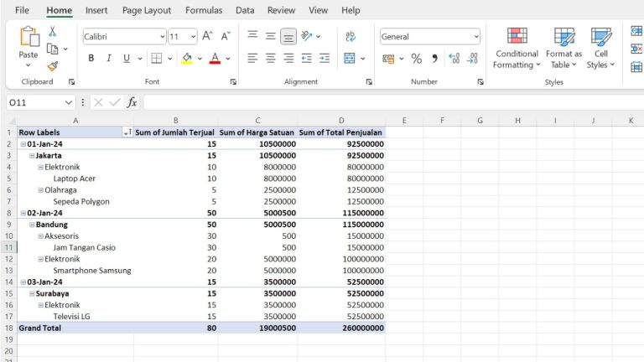Toggle Bold formatting
644x362 pixels.
[x=91, y=59]
